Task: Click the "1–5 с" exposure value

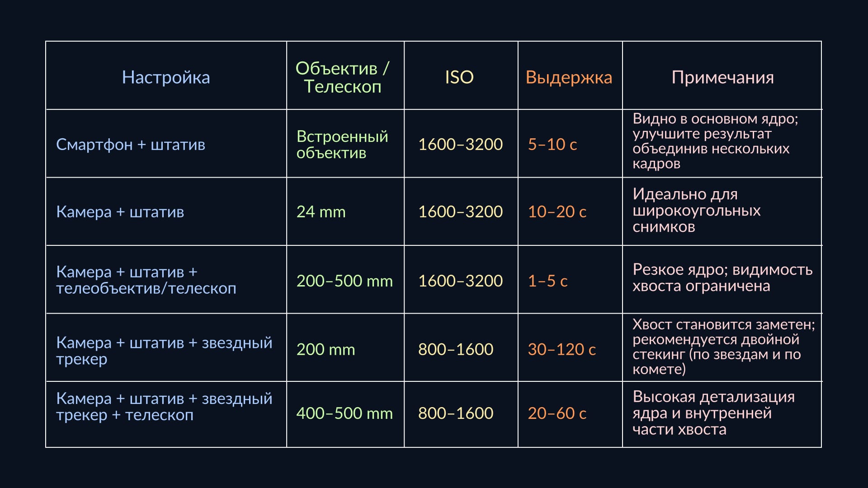Action: tap(547, 281)
